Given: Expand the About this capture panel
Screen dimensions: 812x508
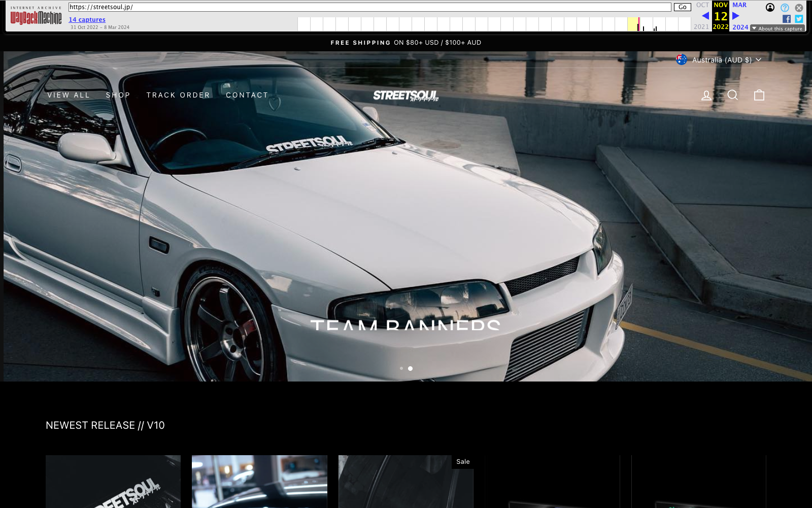Looking at the screenshot, I should coord(777,28).
